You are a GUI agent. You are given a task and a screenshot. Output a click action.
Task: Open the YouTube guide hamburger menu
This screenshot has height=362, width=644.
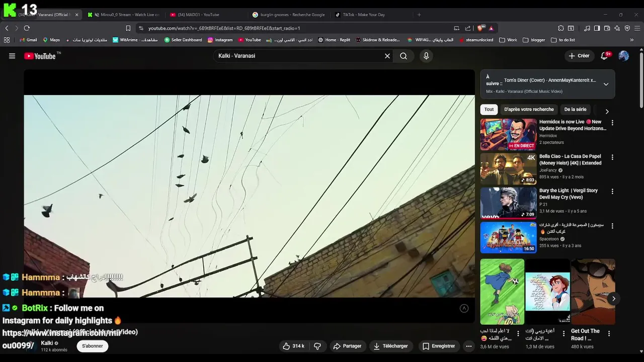point(12,56)
